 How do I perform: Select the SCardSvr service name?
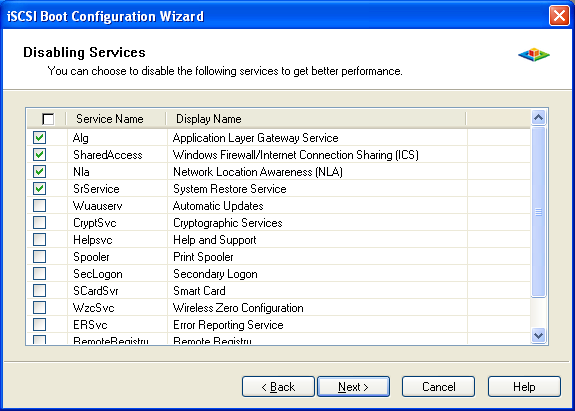95,291
